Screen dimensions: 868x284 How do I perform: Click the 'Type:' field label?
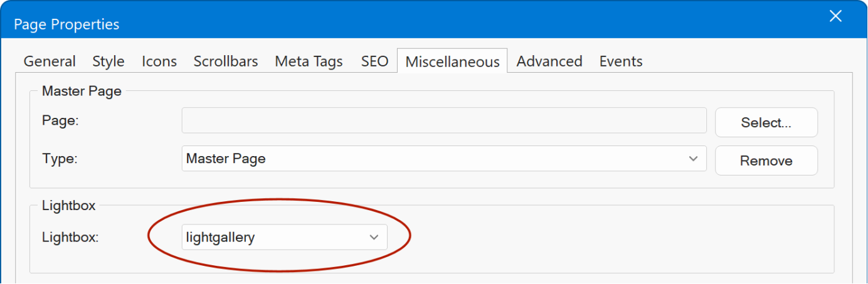click(60, 159)
